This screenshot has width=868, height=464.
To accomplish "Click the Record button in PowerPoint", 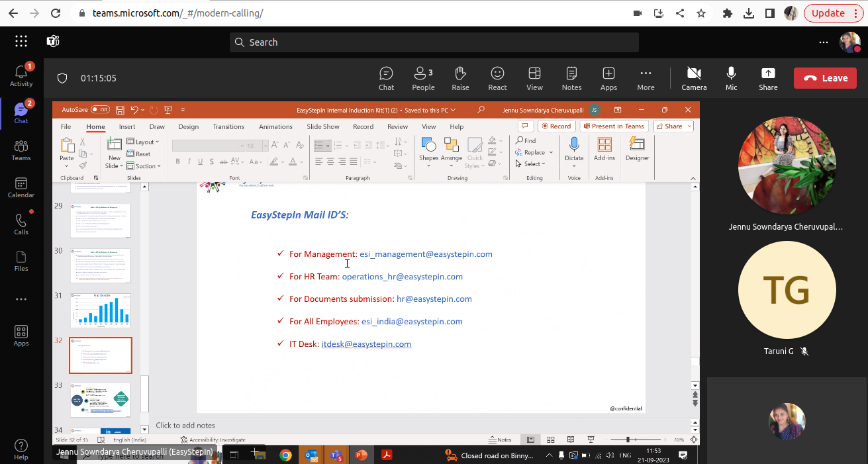I will coord(555,126).
